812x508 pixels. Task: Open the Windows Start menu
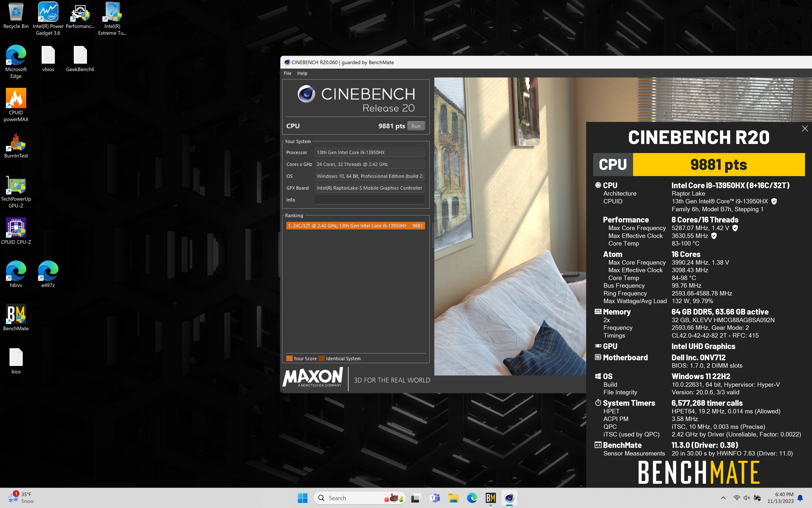coord(302,498)
